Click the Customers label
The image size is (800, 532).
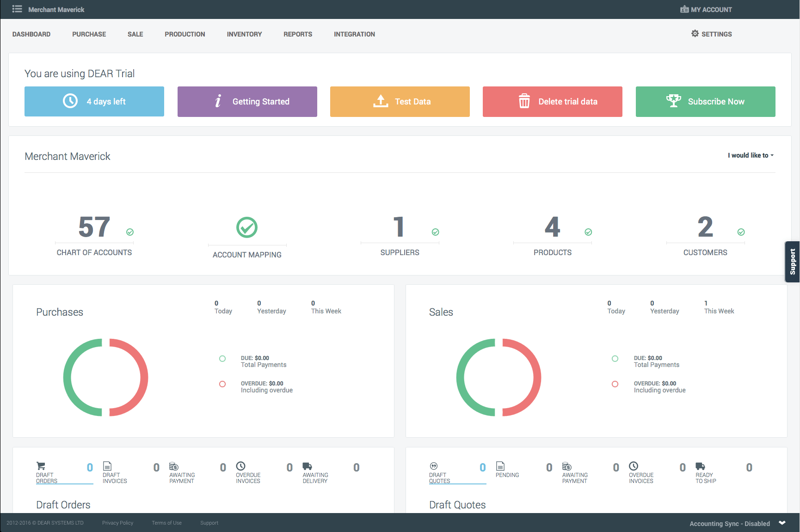(706, 252)
